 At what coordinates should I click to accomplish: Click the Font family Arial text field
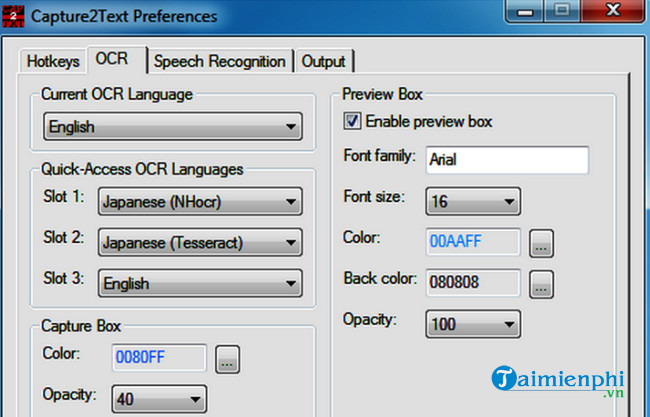tap(507, 160)
